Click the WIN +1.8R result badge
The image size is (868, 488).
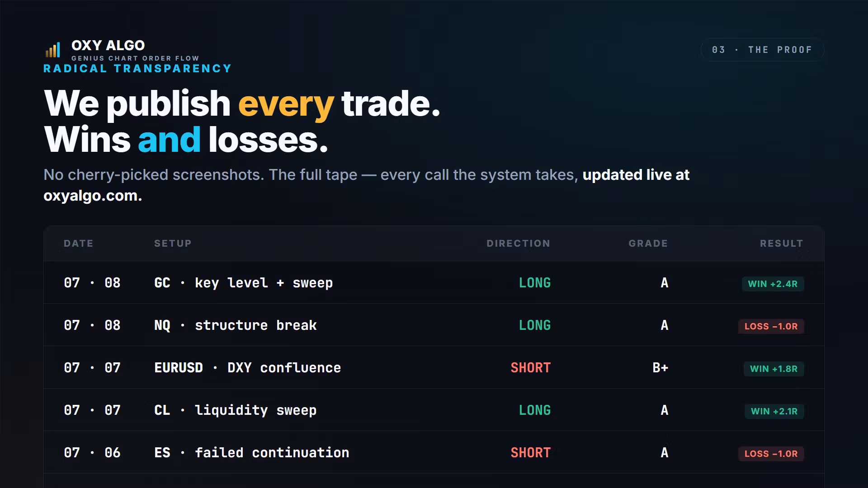click(774, 369)
